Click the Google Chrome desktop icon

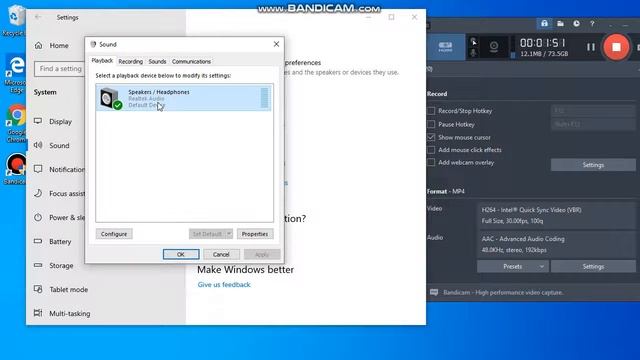pos(16,124)
